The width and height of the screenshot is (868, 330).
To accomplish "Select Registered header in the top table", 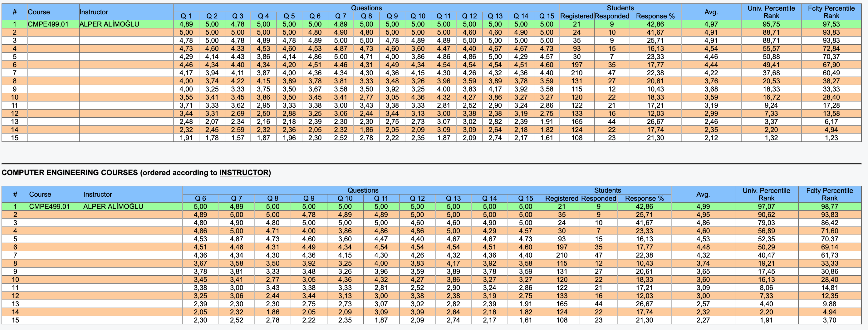I will coord(576,16).
